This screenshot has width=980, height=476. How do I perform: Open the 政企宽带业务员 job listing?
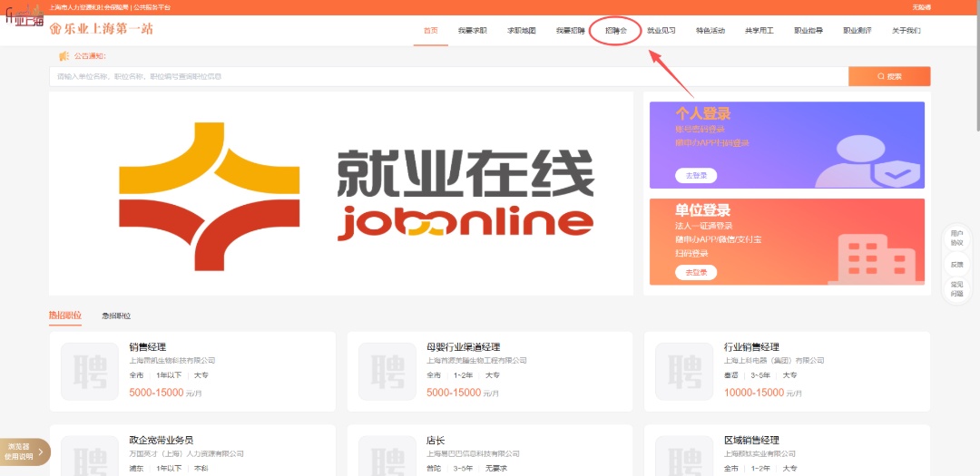point(162,440)
